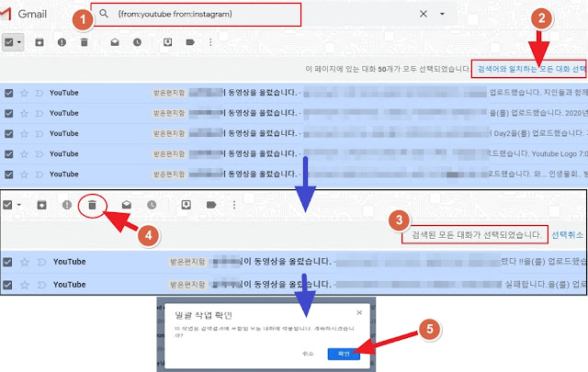Screen dimensions: 588x372
Task: Click the Labels tag icon in the lower toolbar
Action: (211, 205)
